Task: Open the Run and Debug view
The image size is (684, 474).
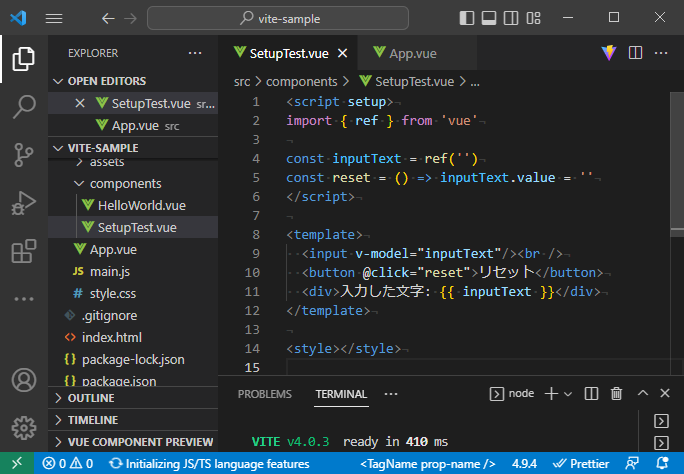Action: point(24,203)
